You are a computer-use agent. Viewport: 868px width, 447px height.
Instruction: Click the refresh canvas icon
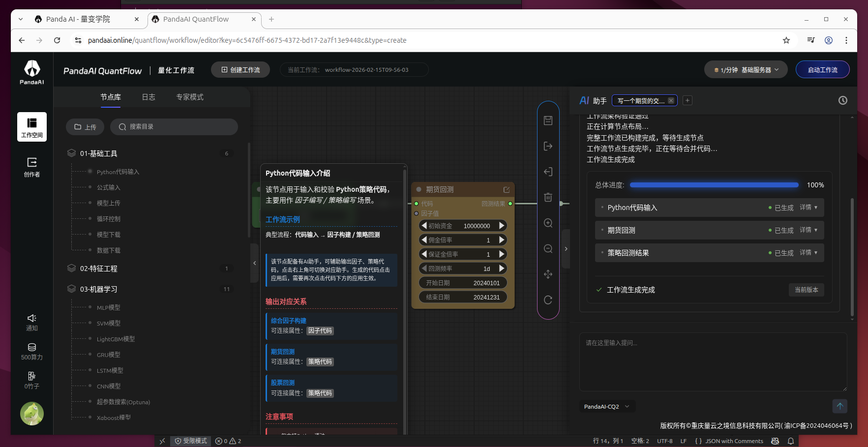coord(548,300)
